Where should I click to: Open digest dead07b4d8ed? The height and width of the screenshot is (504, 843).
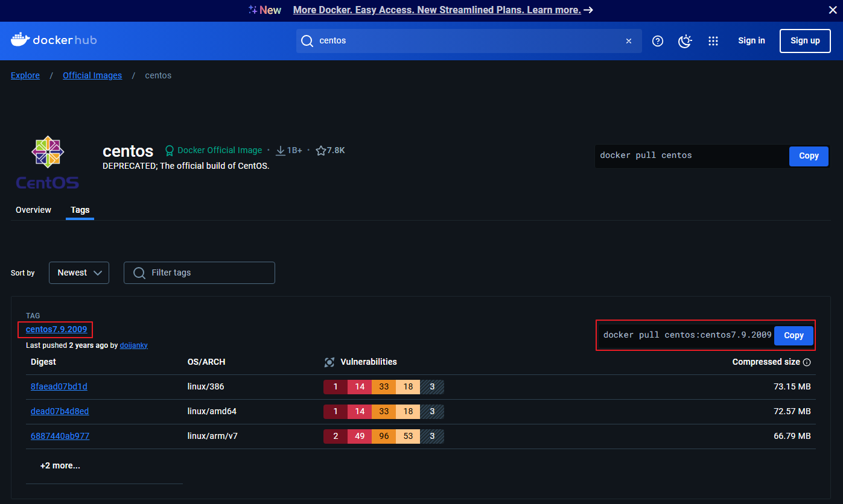pyautogui.click(x=60, y=411)
